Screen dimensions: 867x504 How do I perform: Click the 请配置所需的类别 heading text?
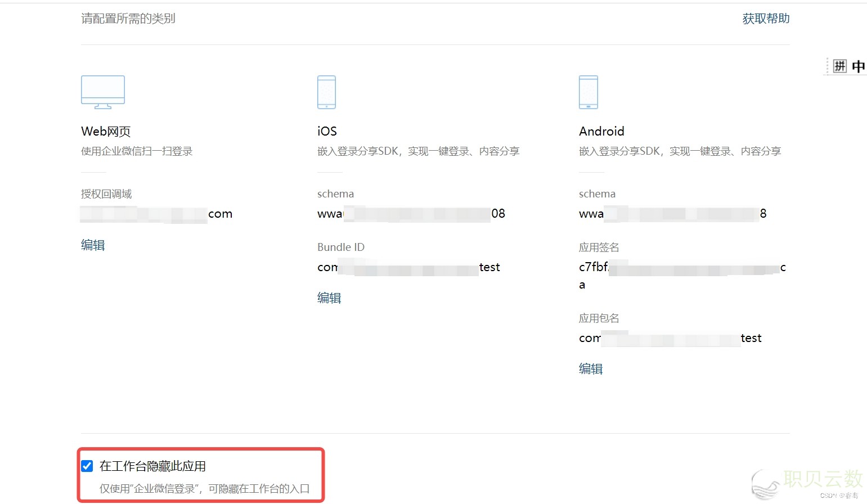pos(128,19)
